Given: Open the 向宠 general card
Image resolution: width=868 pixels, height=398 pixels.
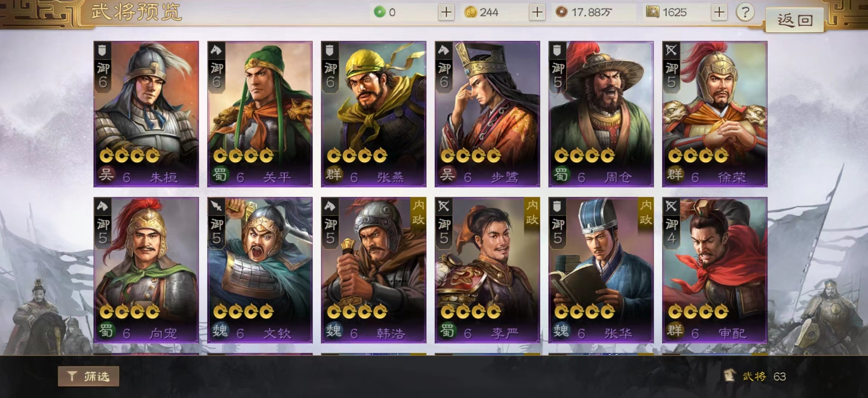Looking at the screenshot, I should click(146, 270).
